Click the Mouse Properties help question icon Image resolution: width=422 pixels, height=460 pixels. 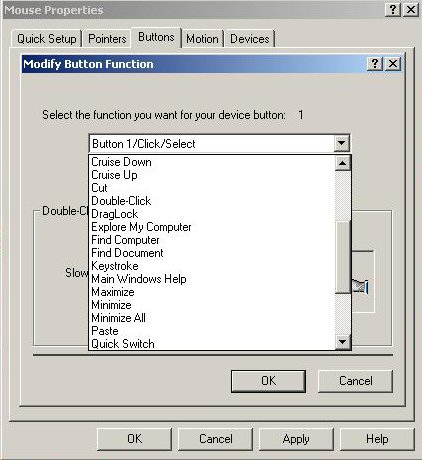pyautogui.click(x=393, y=10)
